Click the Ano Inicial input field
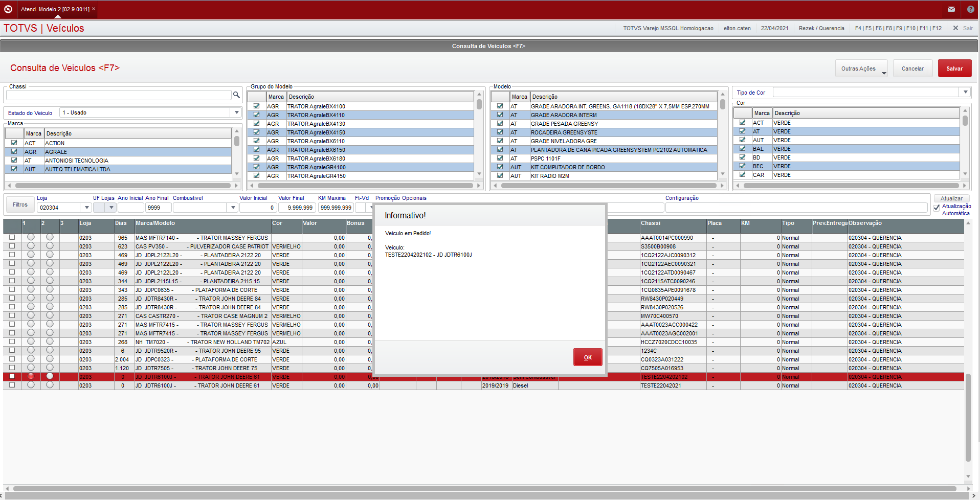Viewport: 980px width, 500px height. tap(130, 208)
